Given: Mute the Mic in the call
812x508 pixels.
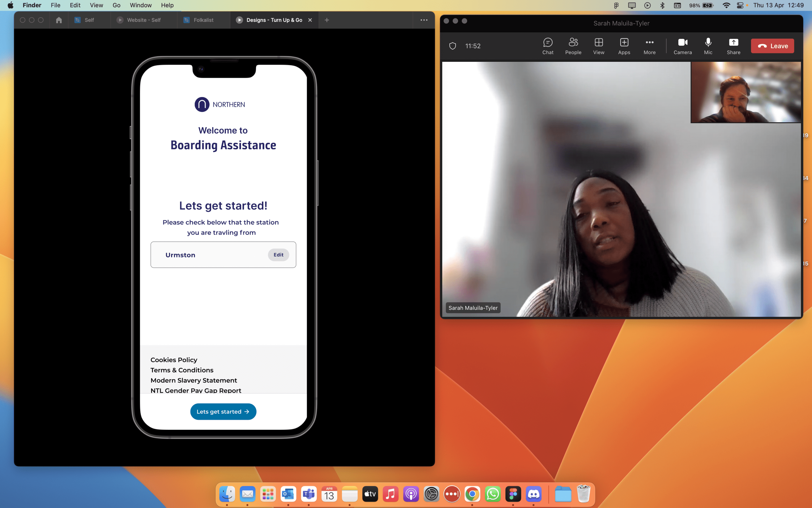Looking at the screenshot, I should [x=708, y=46].
